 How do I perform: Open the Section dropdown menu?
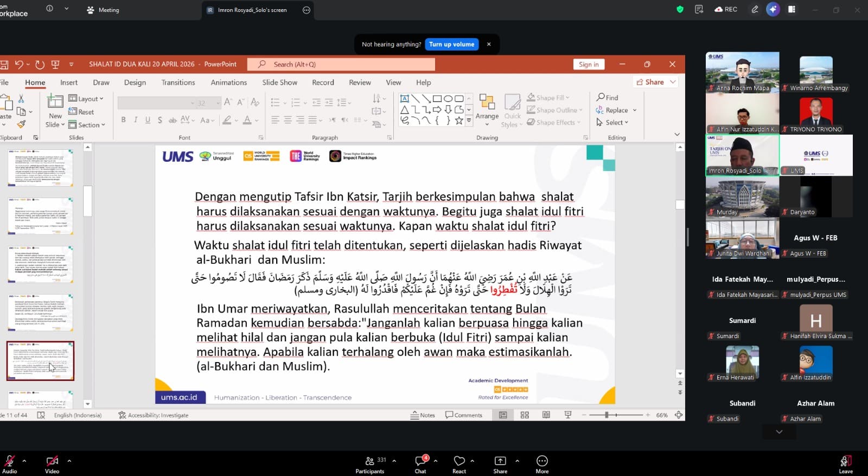pos(87,125)
